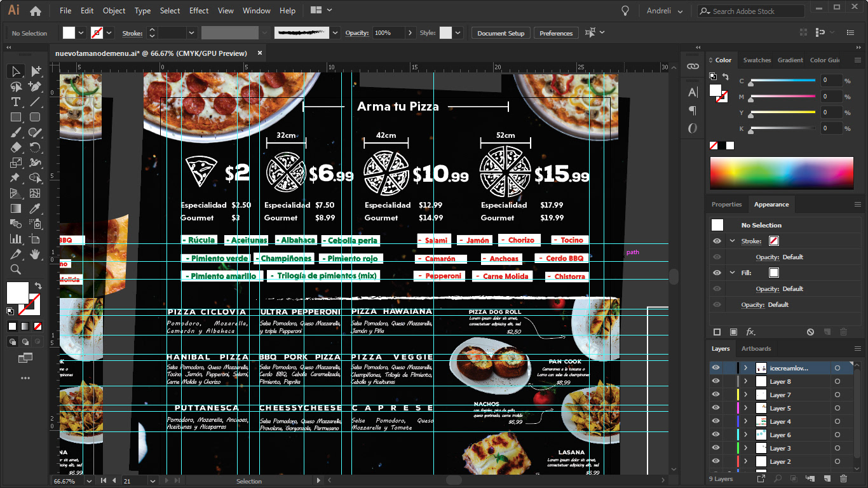
Task: Open Discover lightbulb icon
Action: pos(625,11)
